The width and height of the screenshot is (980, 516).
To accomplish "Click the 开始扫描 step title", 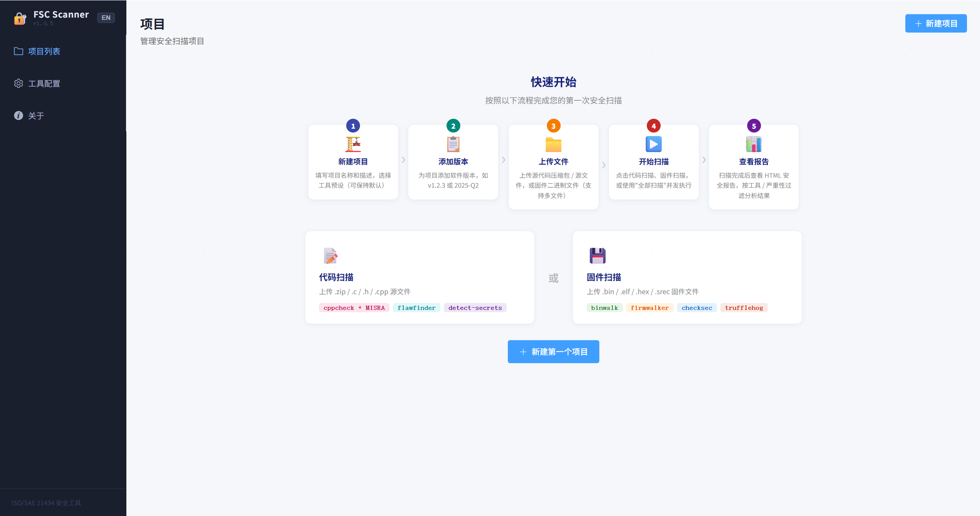I will [654, 162].
